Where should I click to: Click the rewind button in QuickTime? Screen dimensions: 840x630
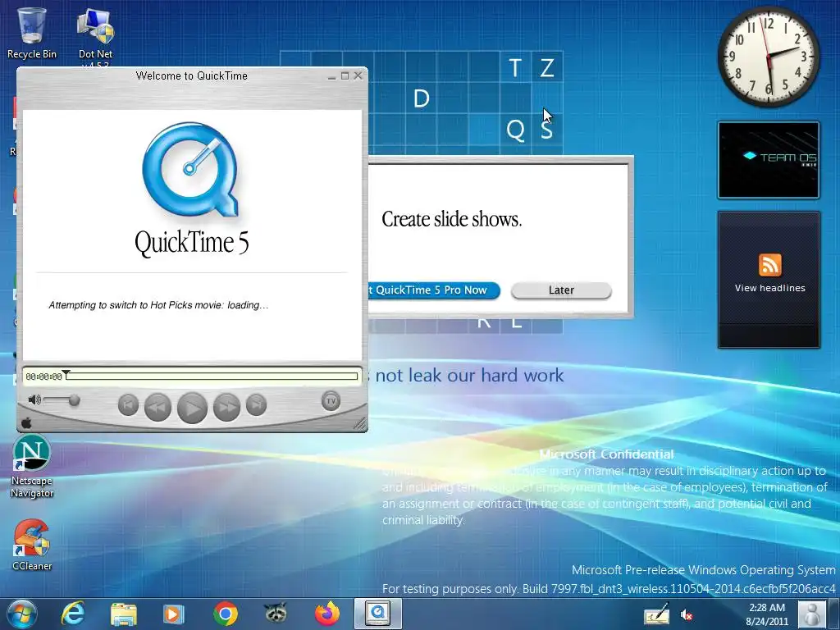pyautogui.click(x=158, y=407)
